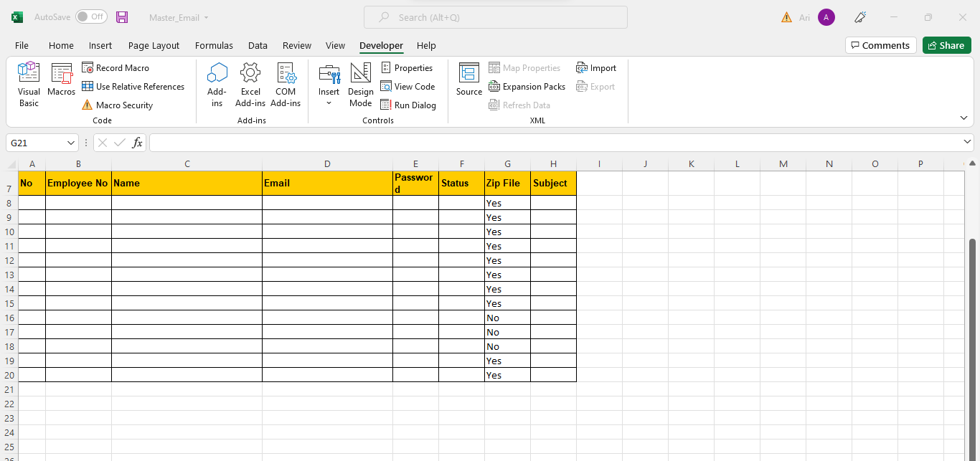Click Import XML data

click(x=596, y=68)
